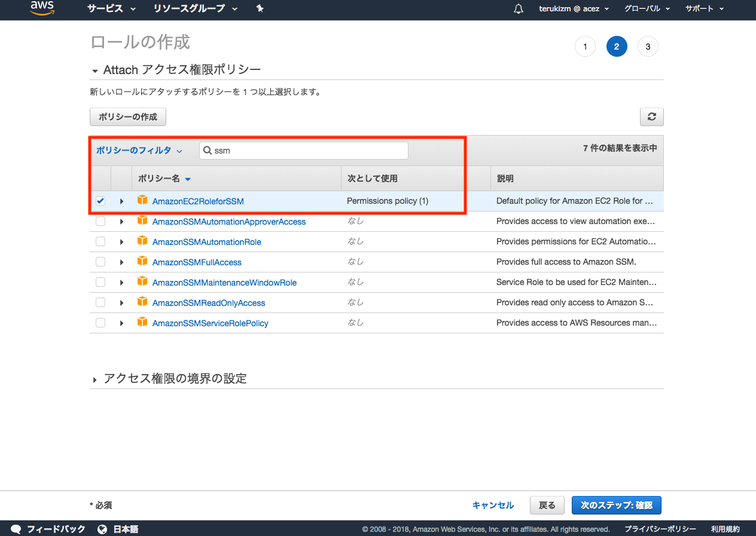Viewport: 756px width, 536px height.
Task: Click the ポリシーの作成 button
Action: click(x=128, y=117)
